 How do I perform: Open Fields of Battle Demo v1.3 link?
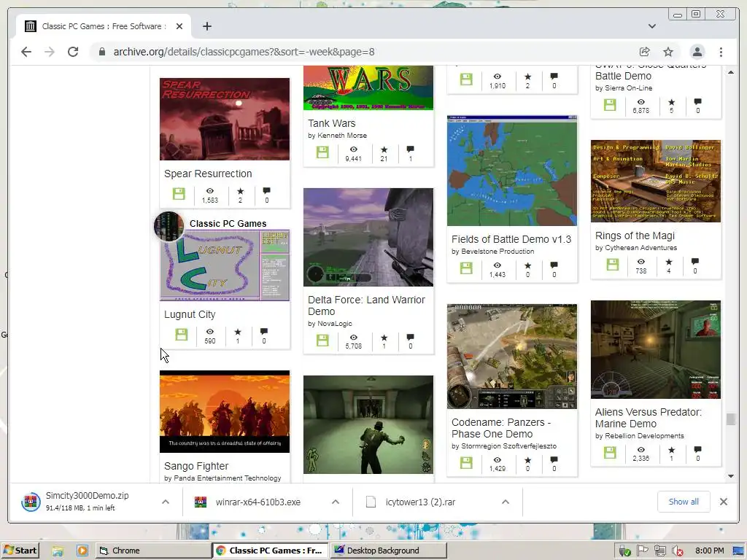coord(511,239)
